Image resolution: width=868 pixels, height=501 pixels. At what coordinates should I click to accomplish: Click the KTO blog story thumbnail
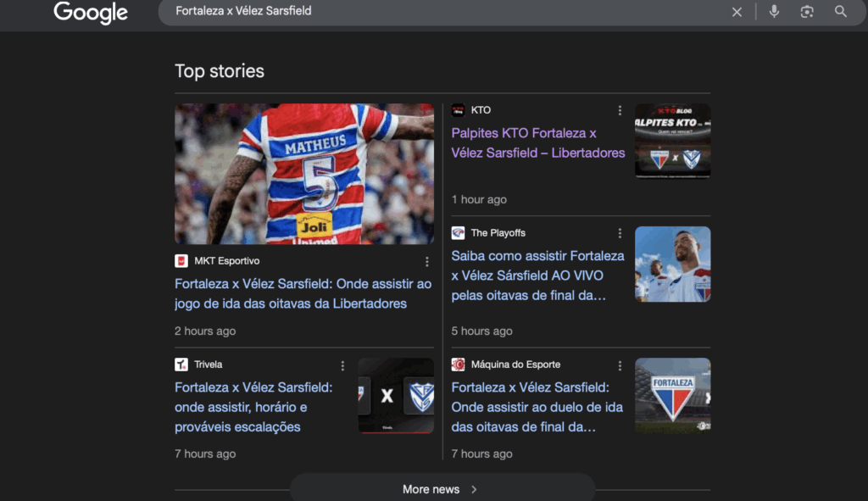tap(672, 141)
